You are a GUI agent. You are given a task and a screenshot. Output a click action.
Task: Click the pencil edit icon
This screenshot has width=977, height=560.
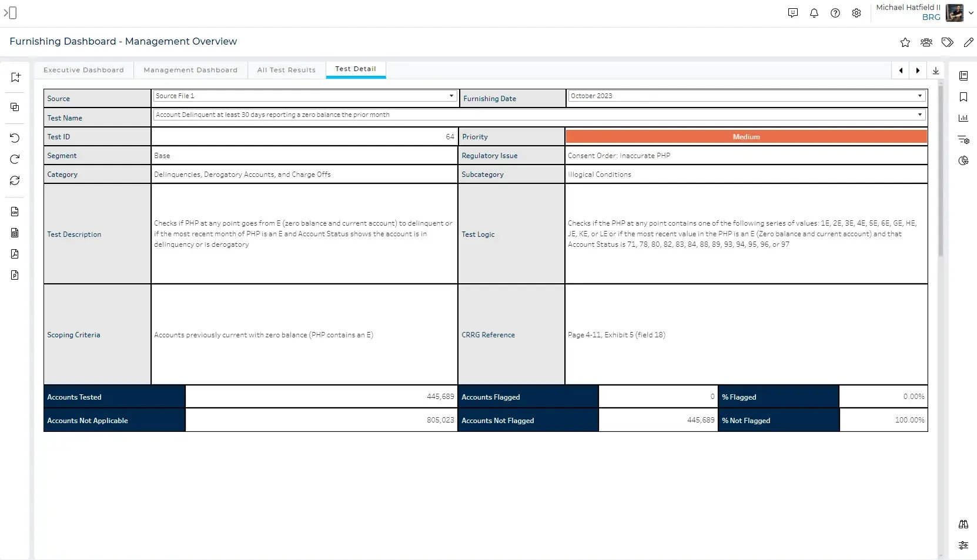click(x=968, y=42)
